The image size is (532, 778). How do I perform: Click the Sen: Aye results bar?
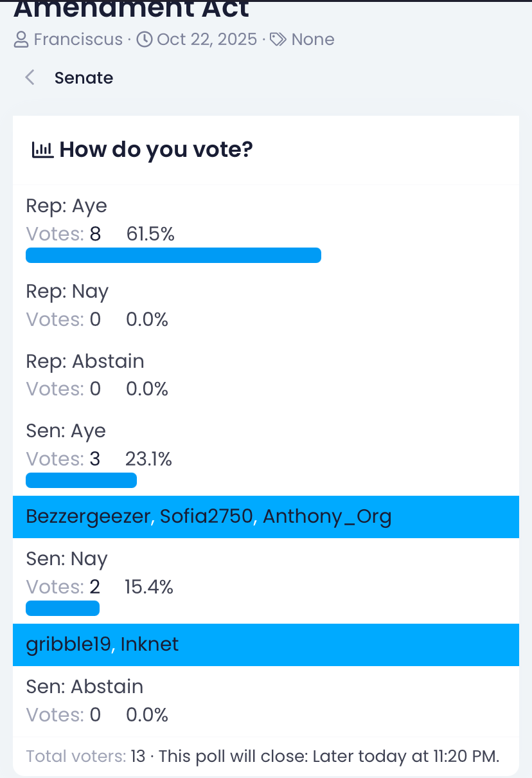click(81, 480)
